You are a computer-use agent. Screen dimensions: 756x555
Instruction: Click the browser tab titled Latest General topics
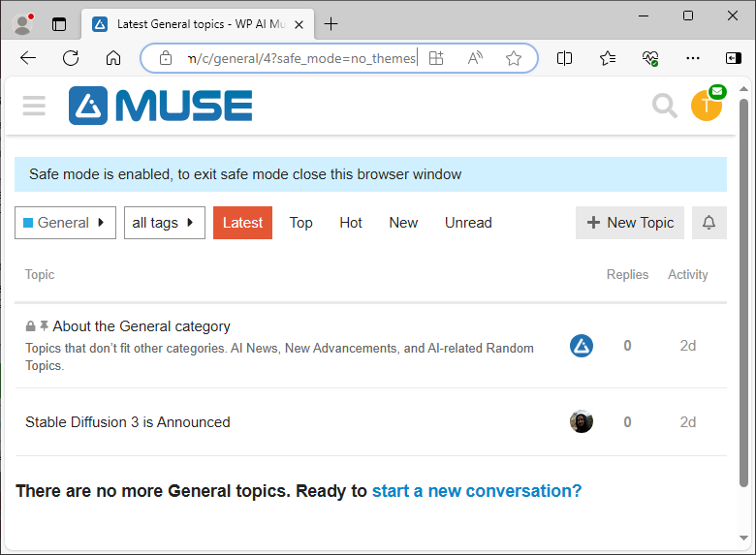coord(198,24)
